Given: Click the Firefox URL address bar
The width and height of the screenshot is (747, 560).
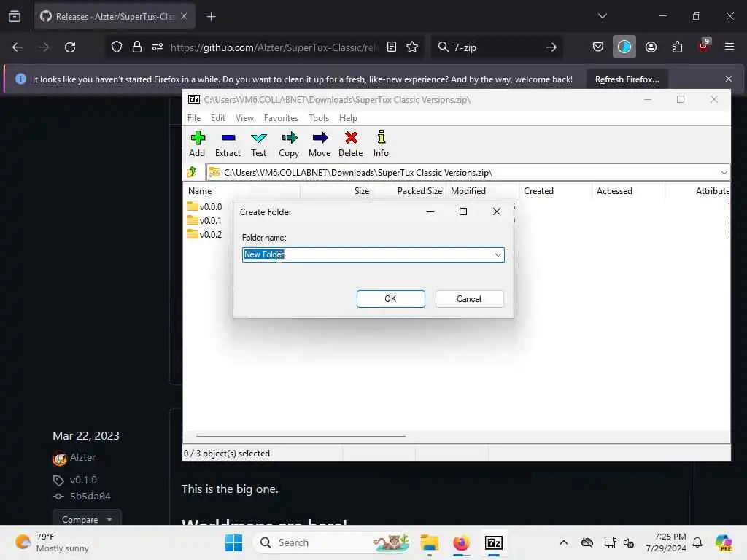Looking at the screenshot, I should click(x=274, y=47).
